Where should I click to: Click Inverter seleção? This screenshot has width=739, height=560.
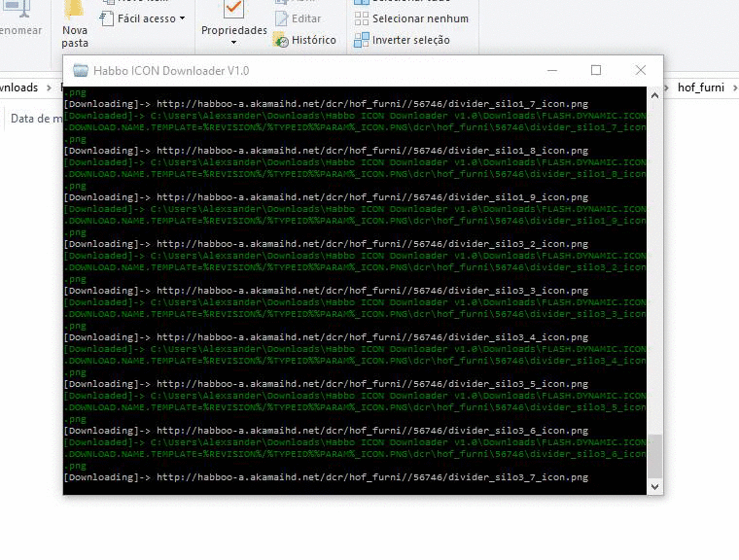point(402,40)
